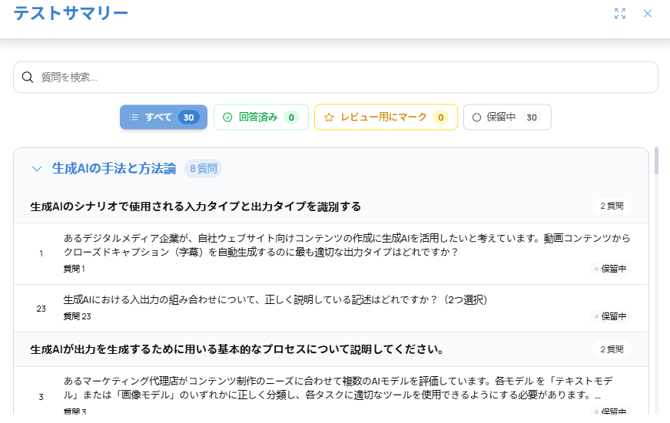Viewport: 670px width, 423px height.
Task: Click the fullscreen expand icon
Action: pyautogui.click(x=620, y=14)
